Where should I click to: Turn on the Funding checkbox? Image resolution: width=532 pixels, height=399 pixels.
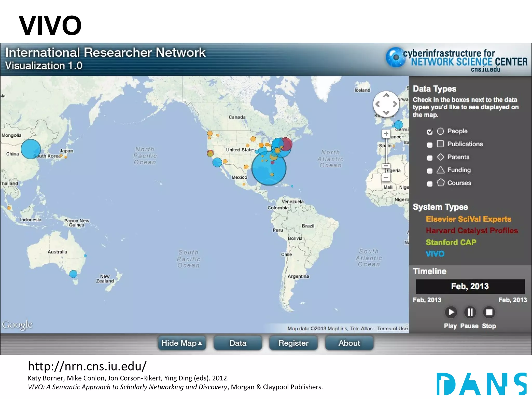430,171
